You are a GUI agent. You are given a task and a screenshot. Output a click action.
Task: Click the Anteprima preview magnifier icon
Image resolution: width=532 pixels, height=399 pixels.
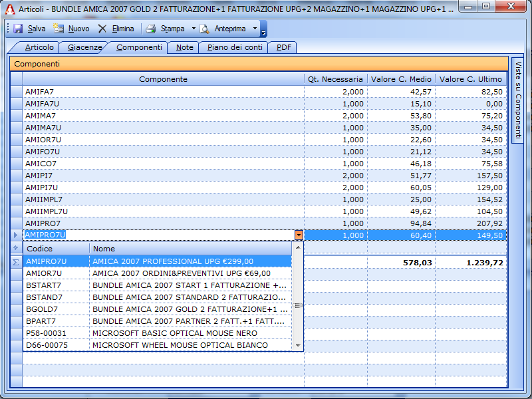tap(204, 29)
